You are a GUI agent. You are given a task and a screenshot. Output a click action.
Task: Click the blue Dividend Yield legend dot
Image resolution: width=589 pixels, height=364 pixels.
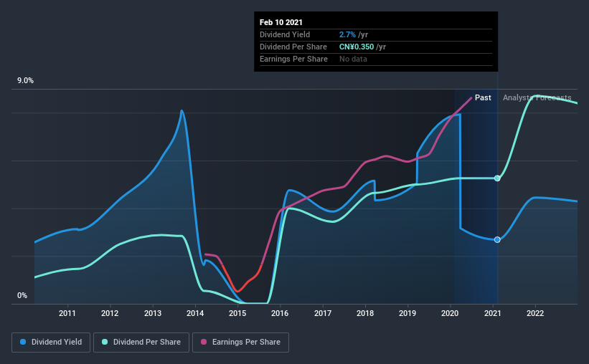coord(23,342)
